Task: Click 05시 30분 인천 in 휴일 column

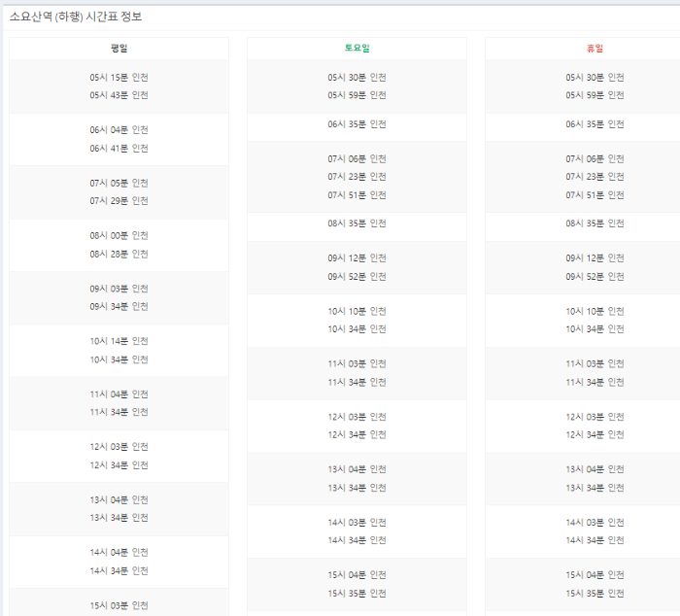Action: [595, 77]
